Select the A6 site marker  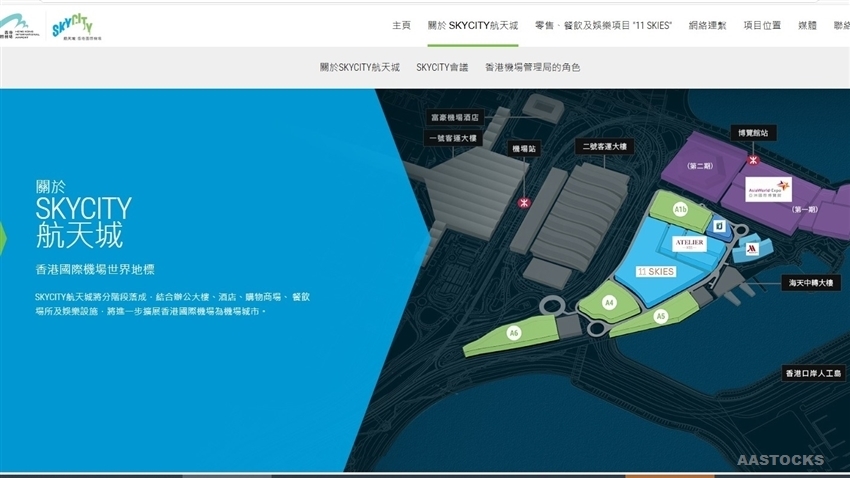pyautogui.click(x=513, y=333)
